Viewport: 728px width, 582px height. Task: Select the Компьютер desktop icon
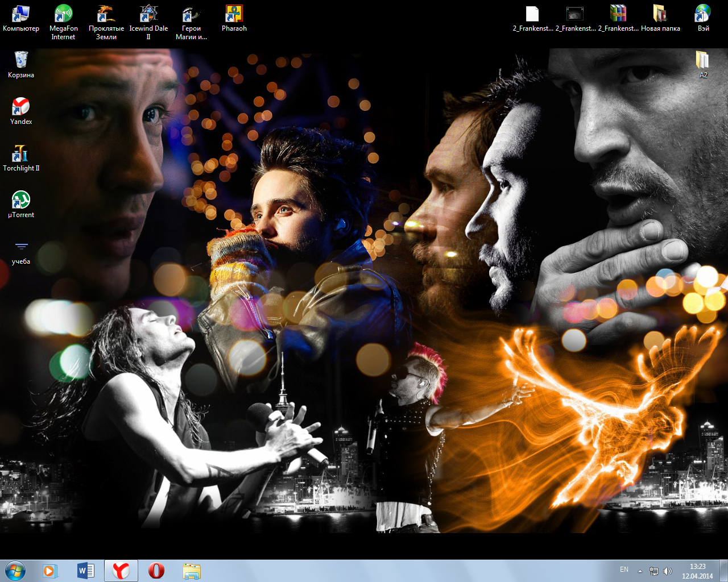[21, 19]
